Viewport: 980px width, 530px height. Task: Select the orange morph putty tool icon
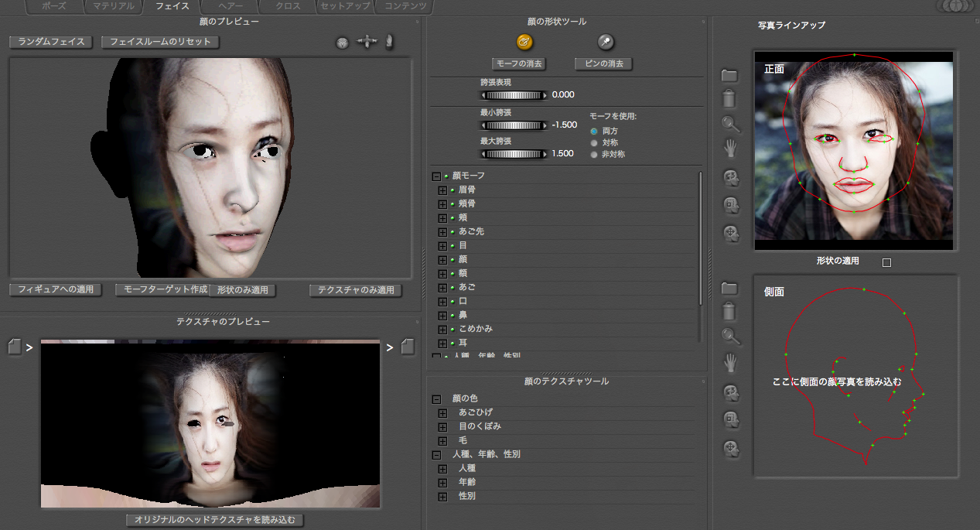coord(524,42)
